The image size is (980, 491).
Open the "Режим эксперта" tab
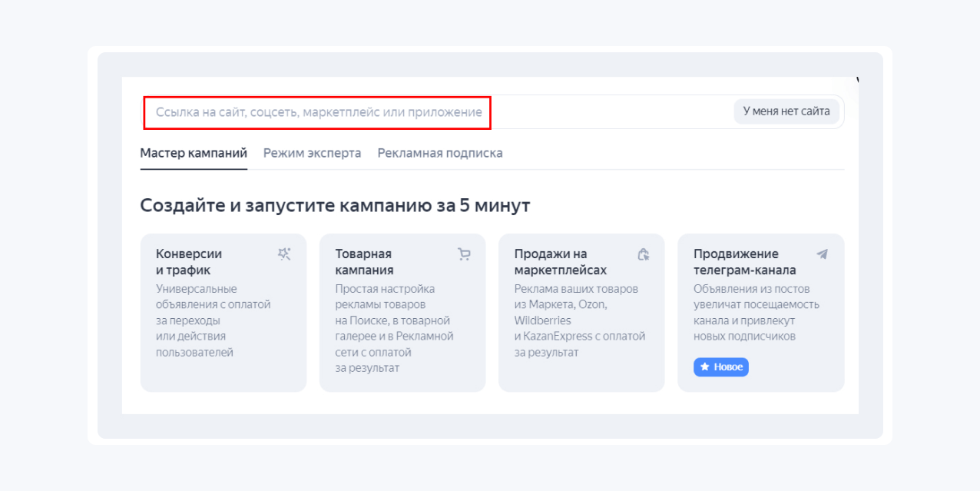click(x=312, y=153)
